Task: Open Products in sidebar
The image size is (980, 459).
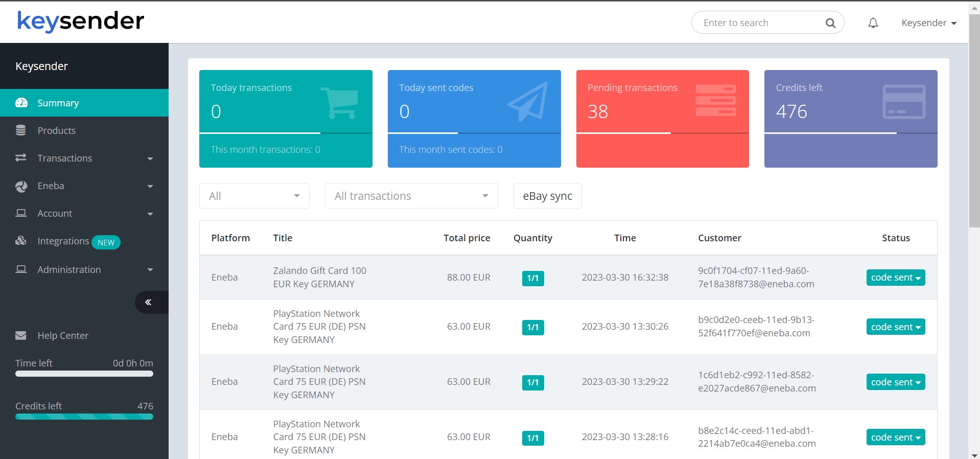Action: click(84, 130)
